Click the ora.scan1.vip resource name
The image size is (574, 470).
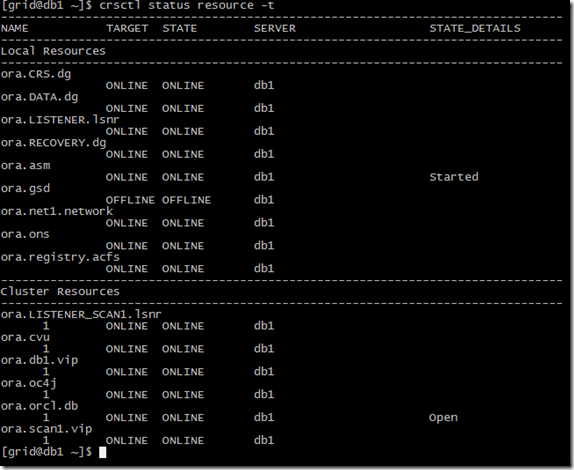point(46,429)
